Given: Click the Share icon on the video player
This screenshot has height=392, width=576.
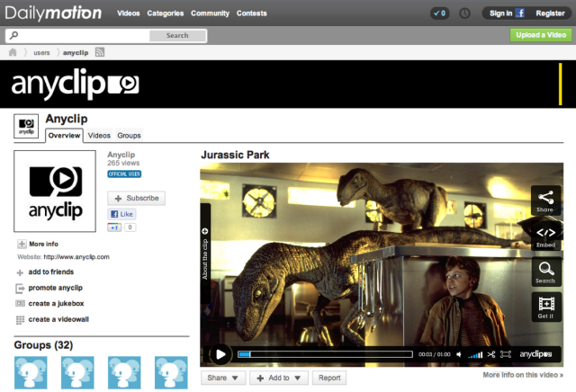Looking at the screenshot, I should click(x=546, y=200).
